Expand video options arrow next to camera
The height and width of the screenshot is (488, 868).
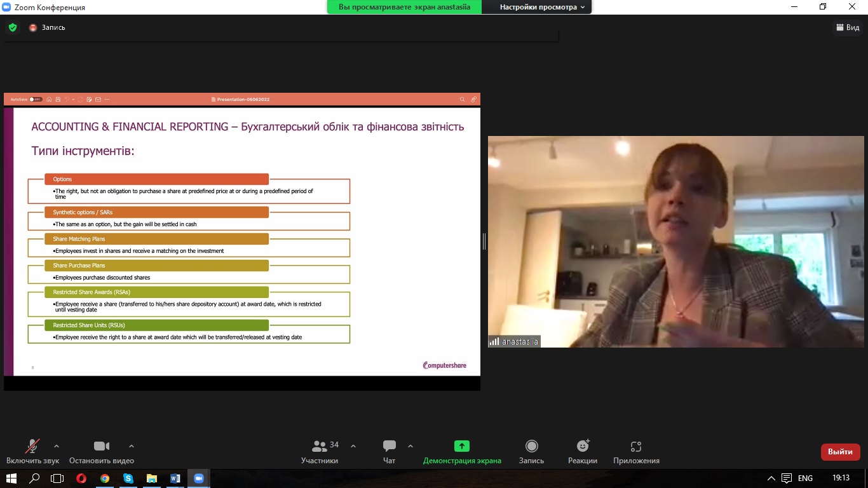click(132, 446)
